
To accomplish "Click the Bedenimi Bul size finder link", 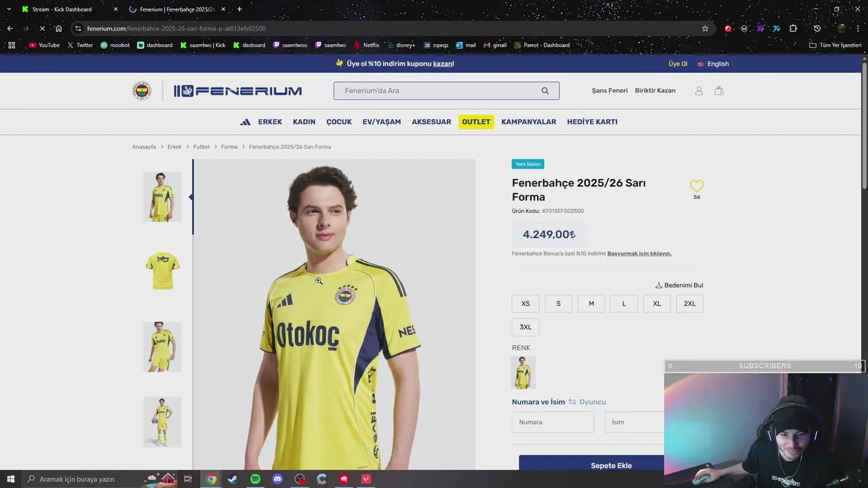I will (x=679, y=285).
